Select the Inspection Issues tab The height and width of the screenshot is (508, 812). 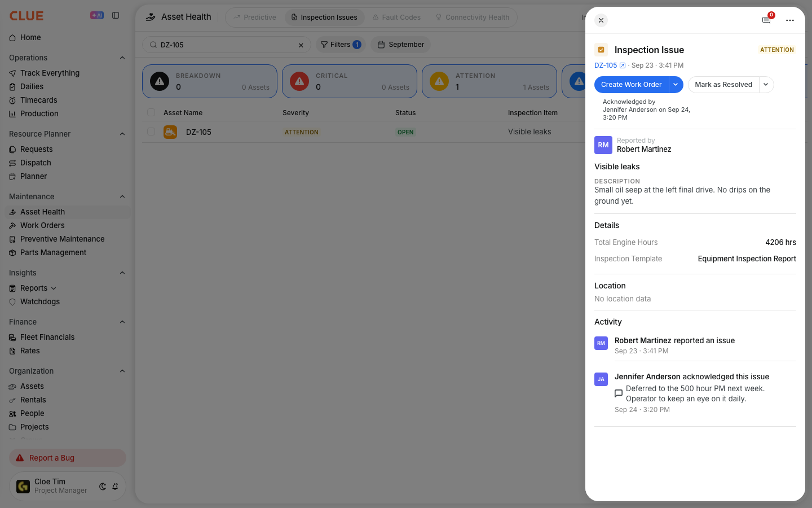point(324,17)
